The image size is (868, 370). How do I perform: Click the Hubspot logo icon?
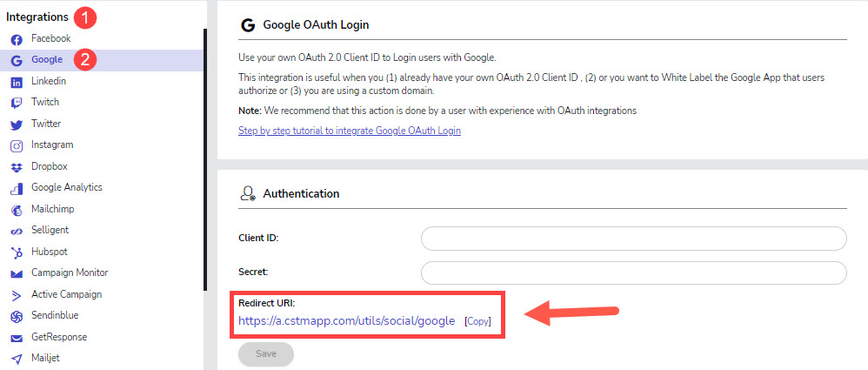pos(17,253)
